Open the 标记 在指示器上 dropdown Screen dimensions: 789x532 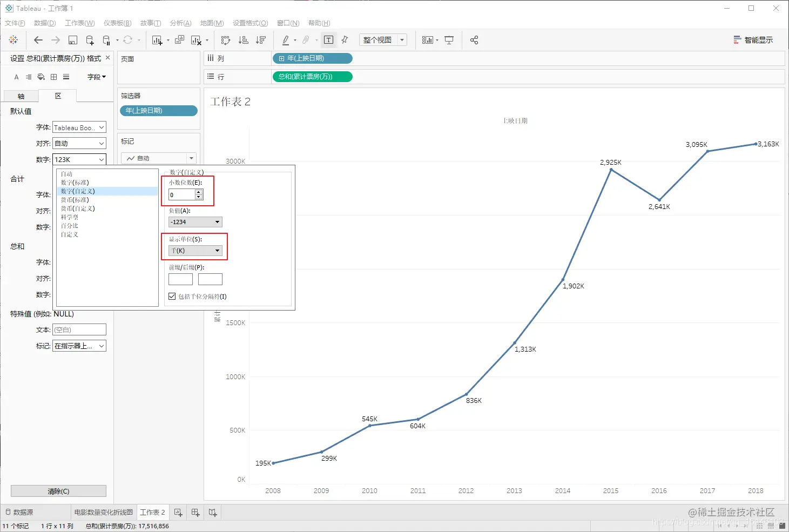[79, 346]
